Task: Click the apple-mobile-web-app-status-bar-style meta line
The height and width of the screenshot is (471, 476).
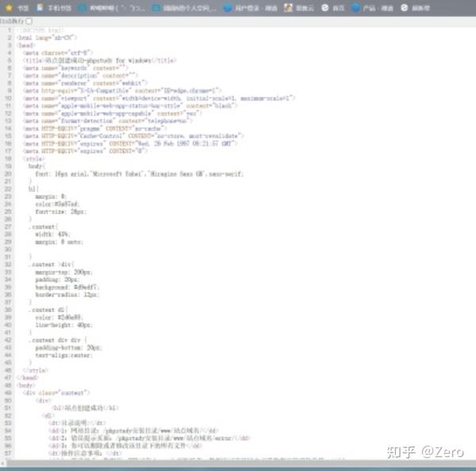Action: pyautogui.click(x=130, y=105)
